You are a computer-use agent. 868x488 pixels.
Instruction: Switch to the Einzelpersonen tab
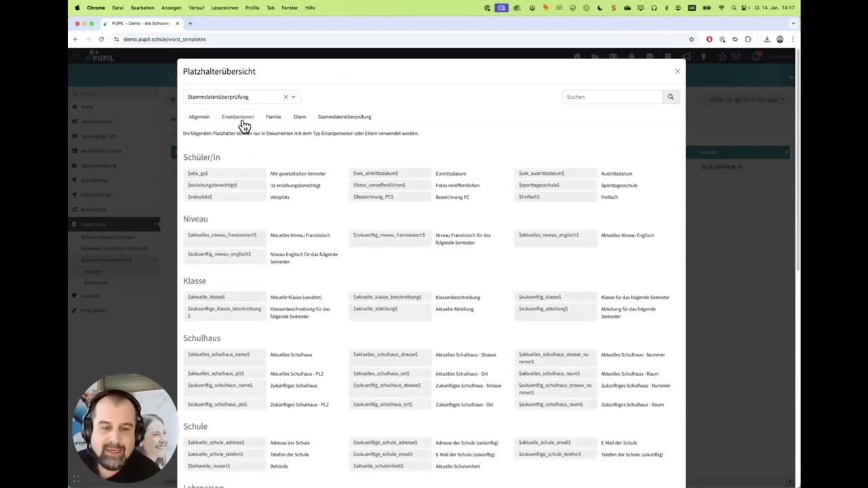click(x=237, y=117)
